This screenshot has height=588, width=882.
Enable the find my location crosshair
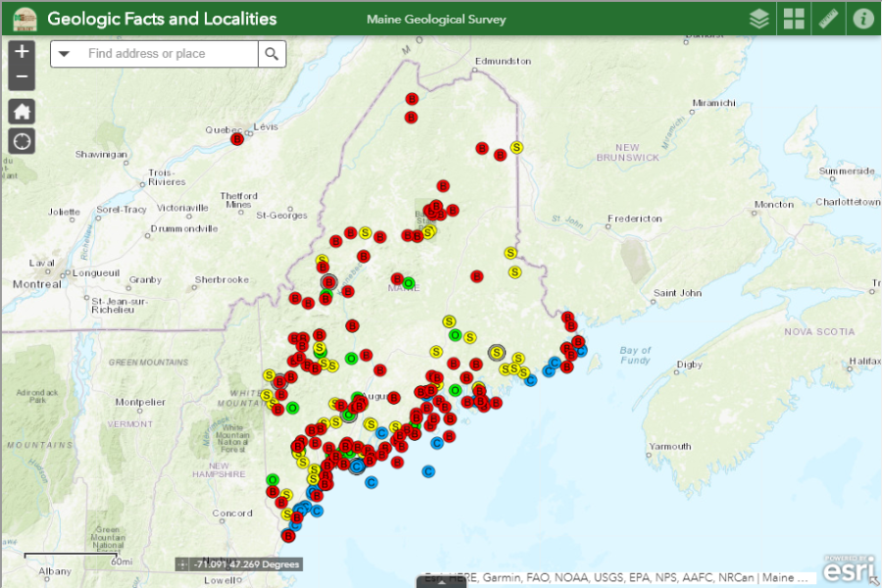tap(21, 141)
